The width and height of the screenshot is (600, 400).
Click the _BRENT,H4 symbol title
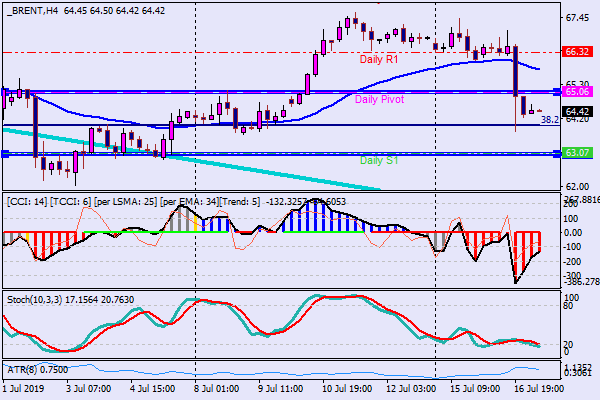point(31,7)
